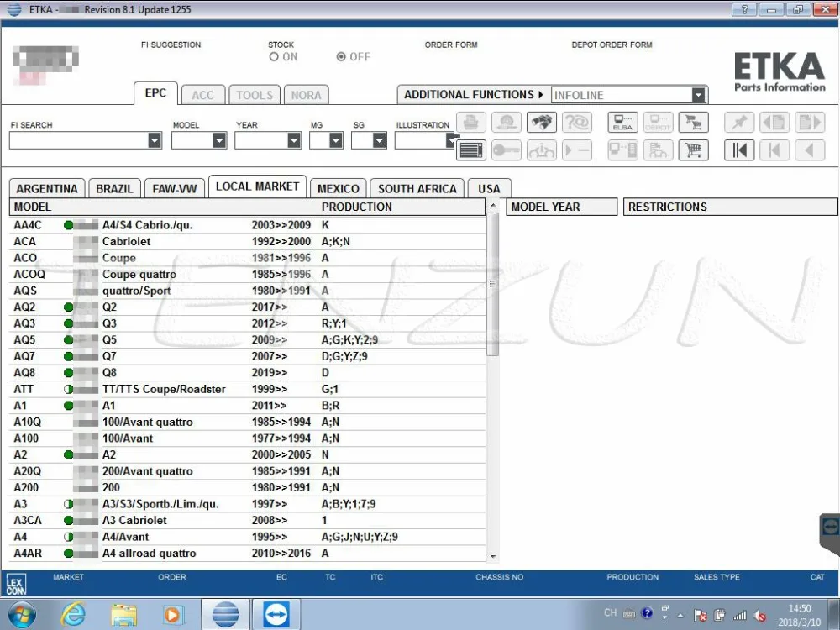Click the computer-to-server icon
840x630 pixels.
pos(622,150)
